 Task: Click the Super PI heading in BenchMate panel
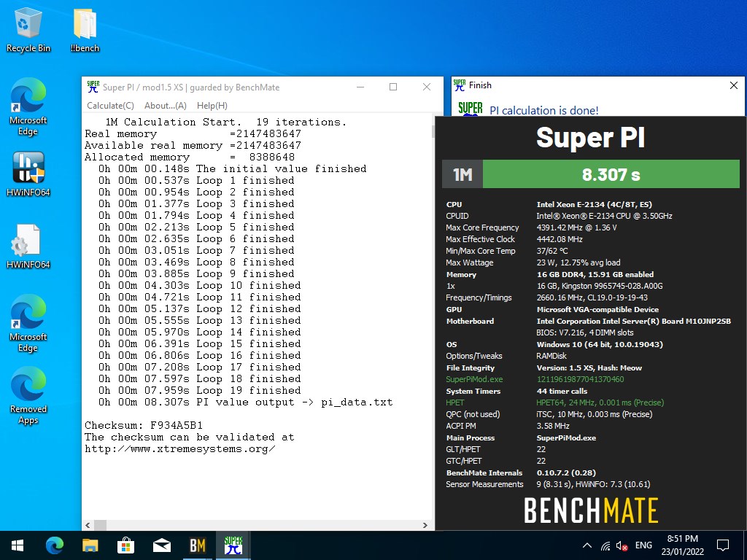(591, 138)
